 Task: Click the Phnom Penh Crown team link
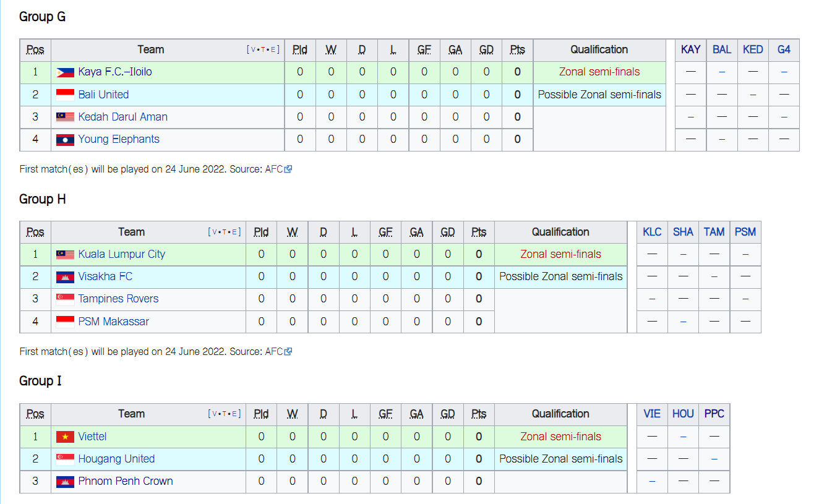pos(126,481)
